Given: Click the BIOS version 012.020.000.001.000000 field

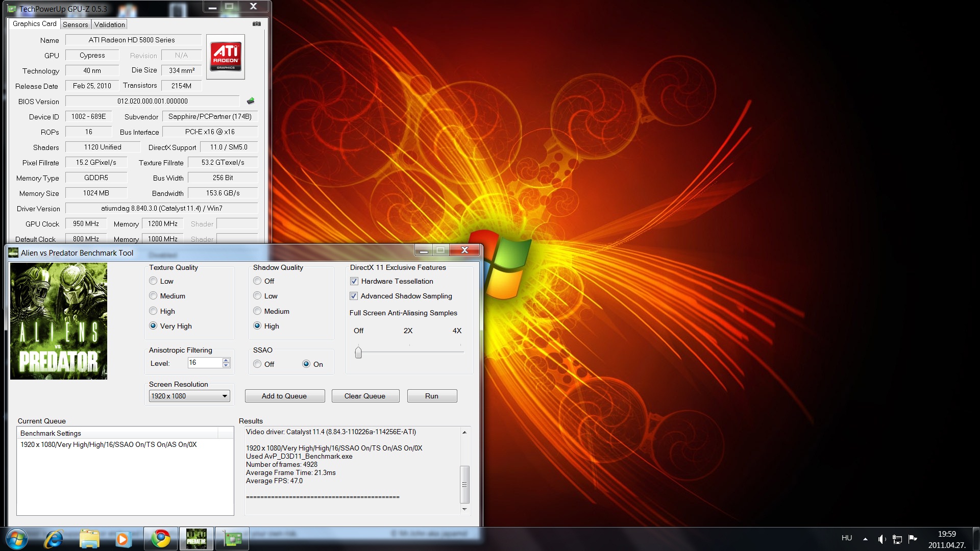Looking at the screenshot, I should (153, 101).
